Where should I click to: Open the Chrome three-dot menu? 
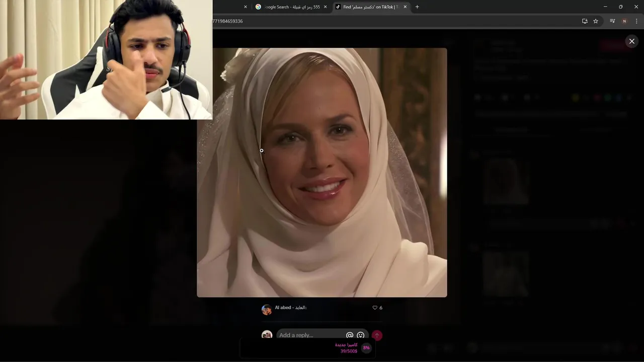click(636, 21)
